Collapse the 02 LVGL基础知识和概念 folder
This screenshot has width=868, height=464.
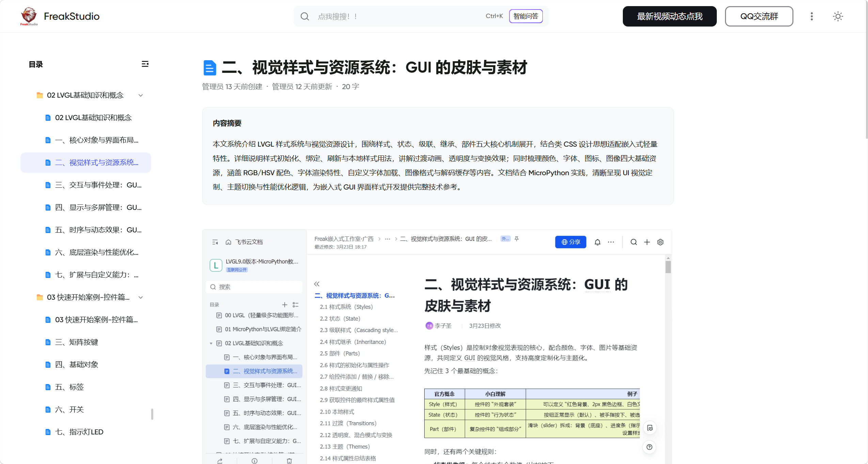[x=141, y=95]
